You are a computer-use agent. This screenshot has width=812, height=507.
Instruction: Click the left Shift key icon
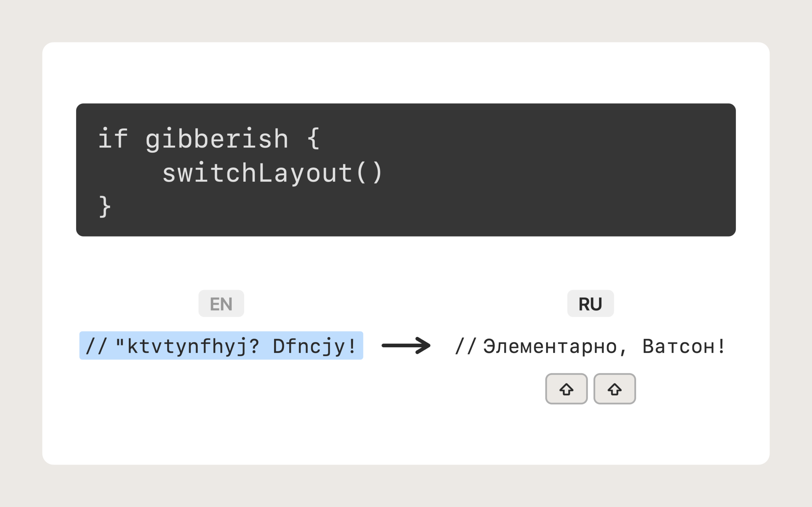coord(566,389)
